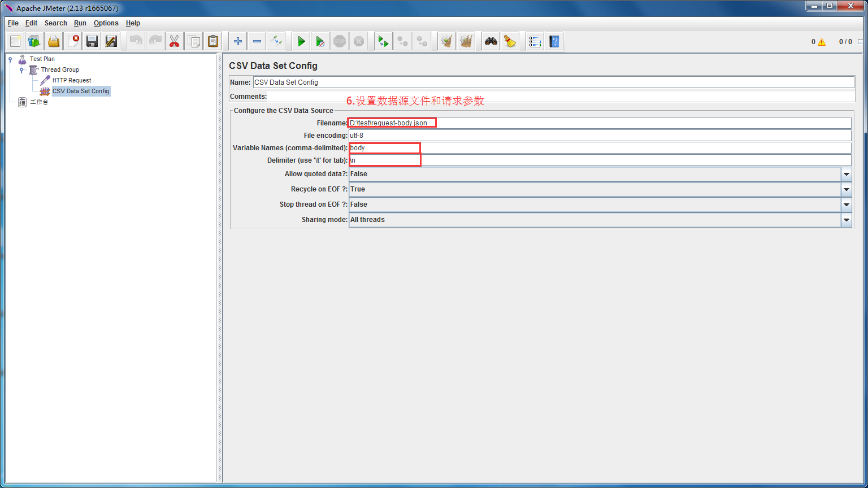The image size is (868, 488).
Task: Click the Variable Names field
Action: tap(600, 148)
